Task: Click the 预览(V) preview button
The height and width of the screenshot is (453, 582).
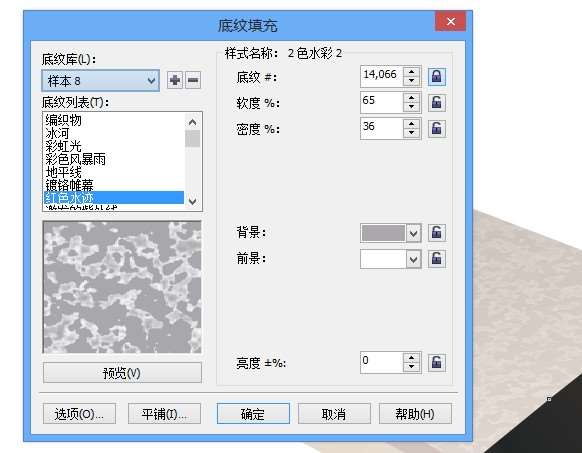Action: coord(122,373)
